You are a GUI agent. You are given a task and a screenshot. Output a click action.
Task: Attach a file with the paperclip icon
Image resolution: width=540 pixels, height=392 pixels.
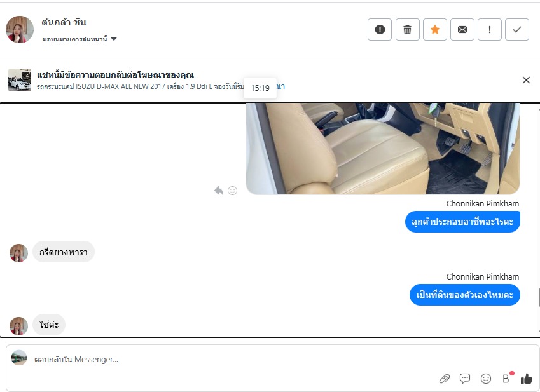coord(445,379)
